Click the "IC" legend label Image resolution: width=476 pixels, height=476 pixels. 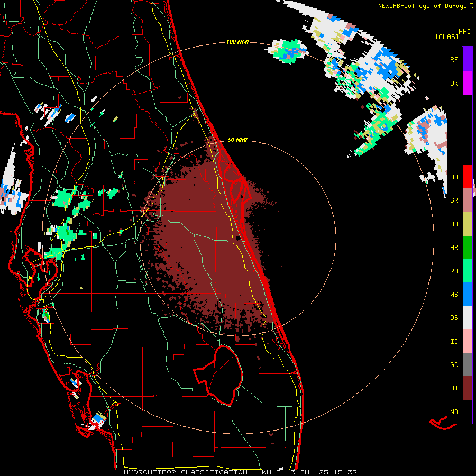pyautogui.click(x=454, y=342)
